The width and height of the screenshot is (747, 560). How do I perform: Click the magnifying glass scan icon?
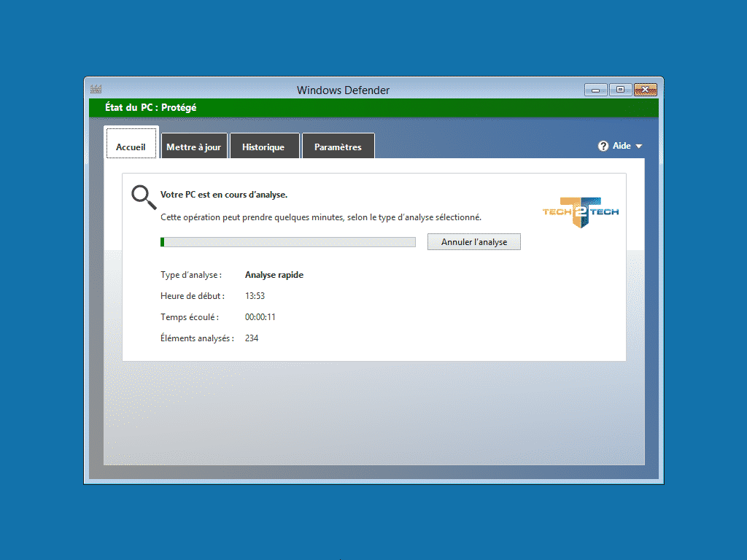144,197
